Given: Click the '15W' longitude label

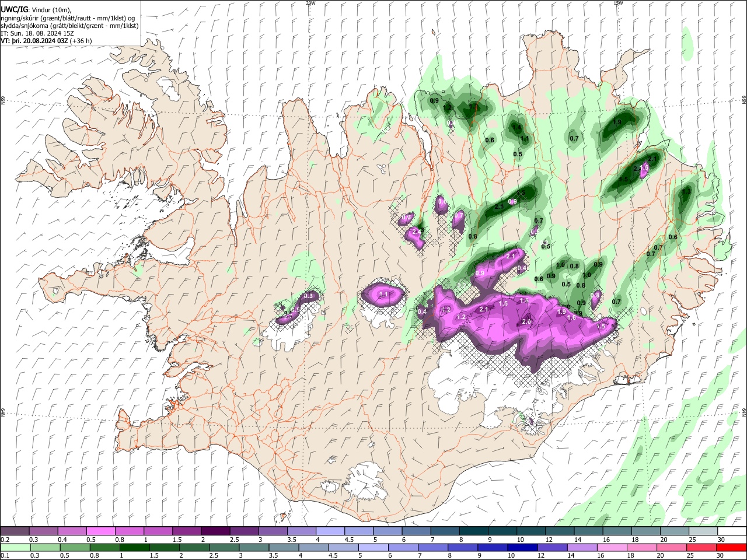Looking at the screenshot, I should tap(618, 3).
